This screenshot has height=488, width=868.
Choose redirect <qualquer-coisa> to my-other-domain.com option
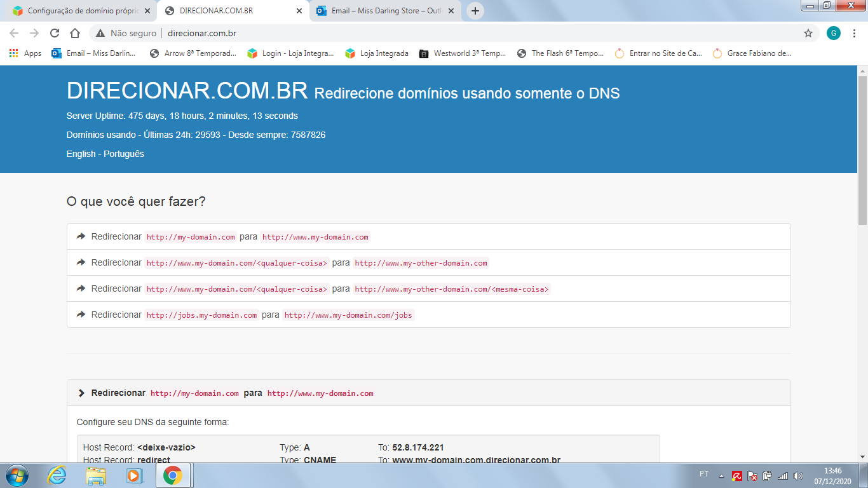click(428, 262)
